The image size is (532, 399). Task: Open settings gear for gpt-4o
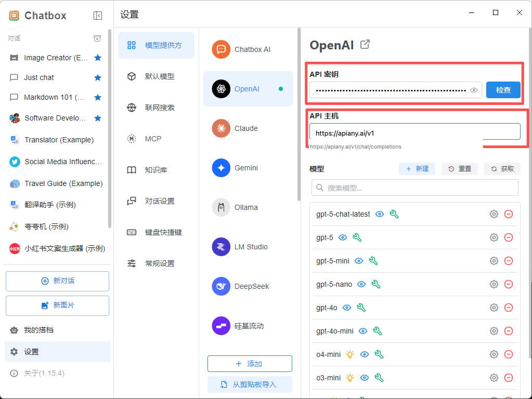click(494, 308)
